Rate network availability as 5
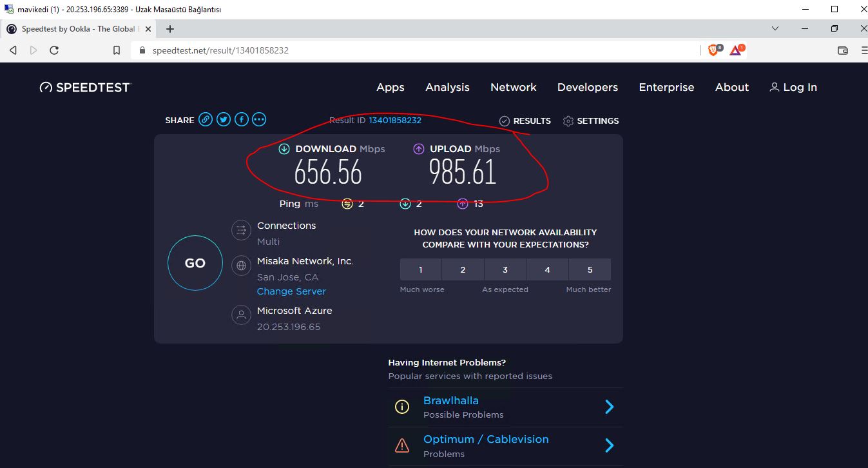 (x=590, y=269)
